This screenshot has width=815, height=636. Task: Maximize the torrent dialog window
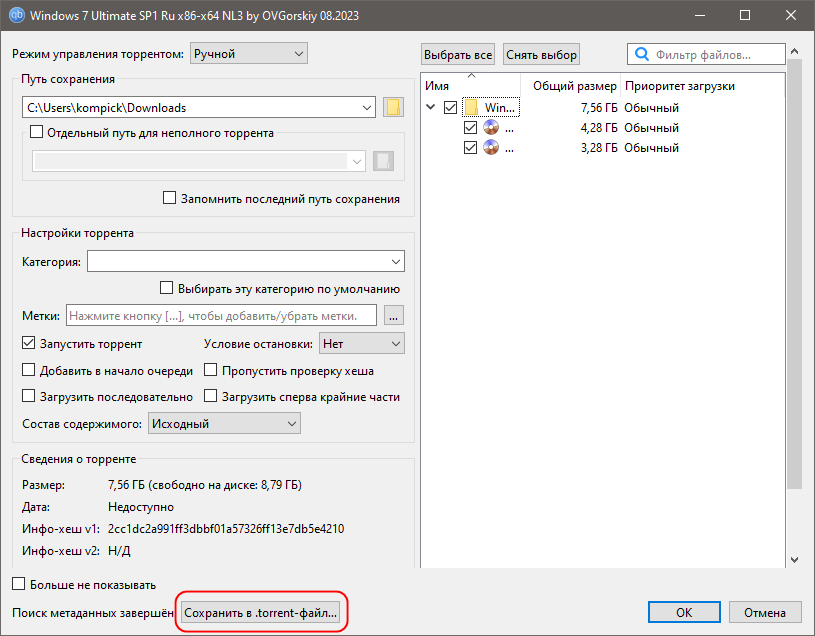[745, 15]
